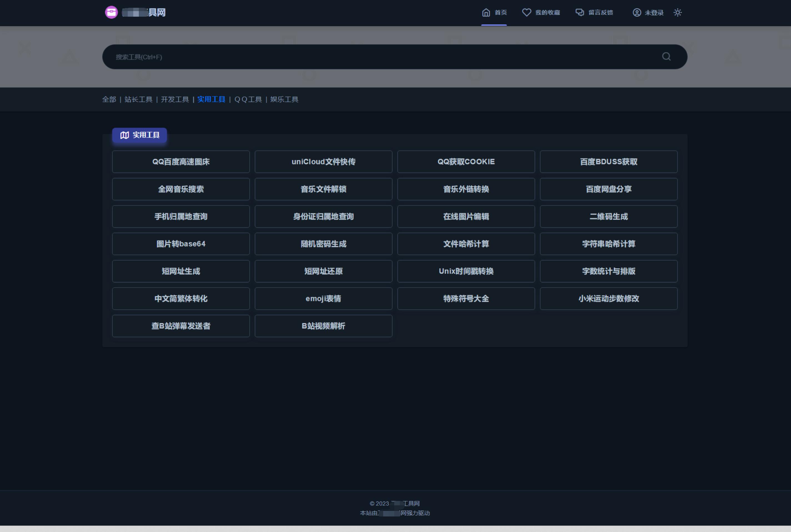Open the 小米运动步数修改 tool
The width and height of the screenshot is (791, 532).
[609, 298]
